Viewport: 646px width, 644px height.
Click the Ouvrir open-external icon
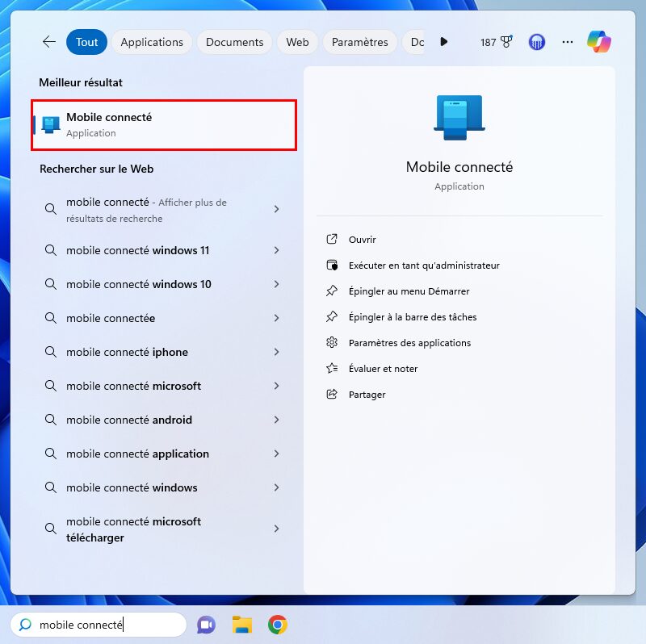332,239
